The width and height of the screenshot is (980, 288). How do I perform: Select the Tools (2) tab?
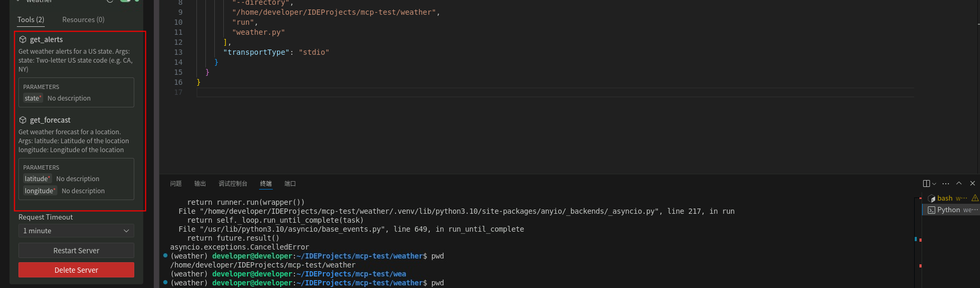[31, 20]
